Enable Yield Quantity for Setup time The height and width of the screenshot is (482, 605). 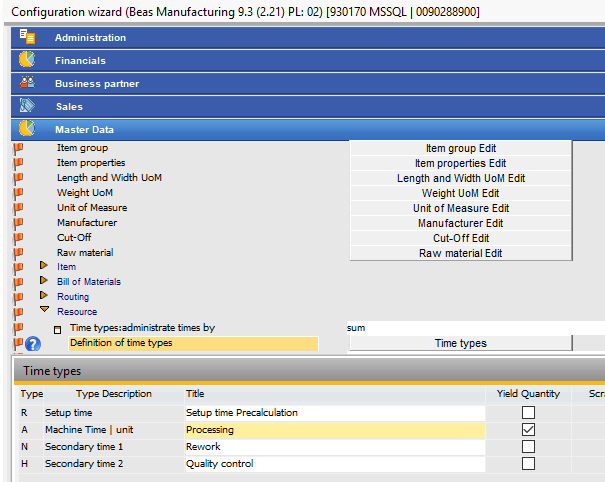(528, 413)
